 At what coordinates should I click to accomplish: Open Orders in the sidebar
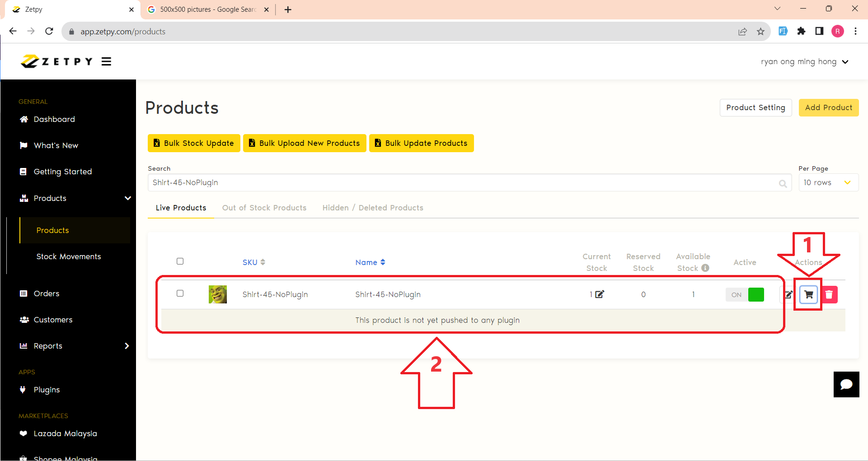point(46,293)
